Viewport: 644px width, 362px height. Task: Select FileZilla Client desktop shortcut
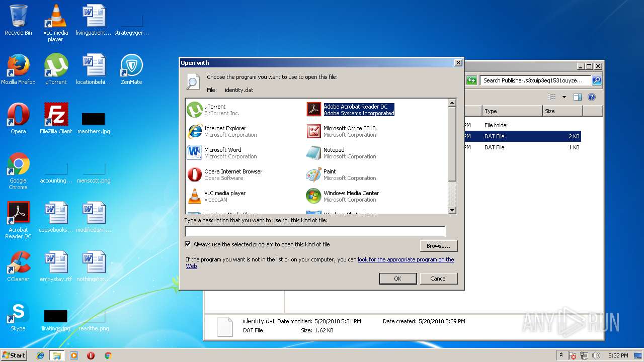(56, 119)
